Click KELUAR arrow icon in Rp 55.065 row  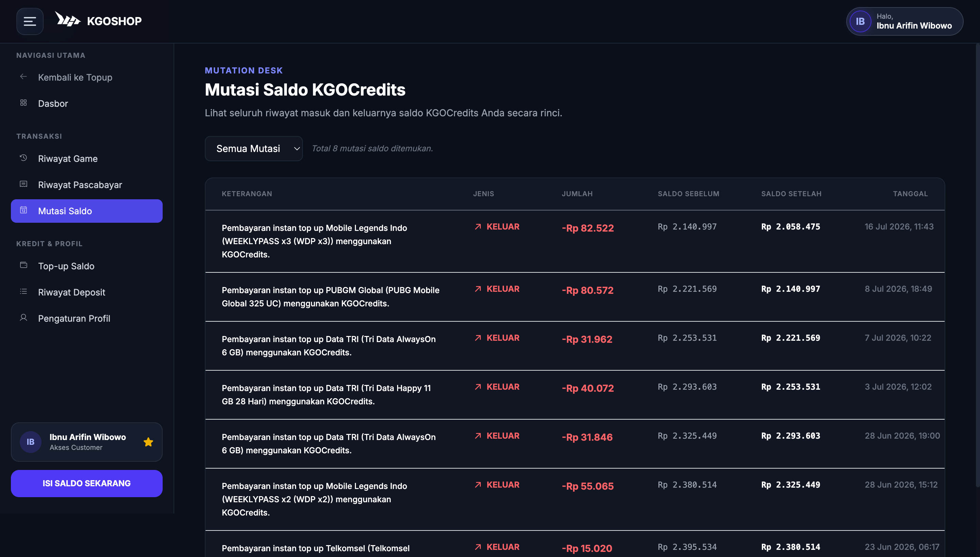pos(478,485)
